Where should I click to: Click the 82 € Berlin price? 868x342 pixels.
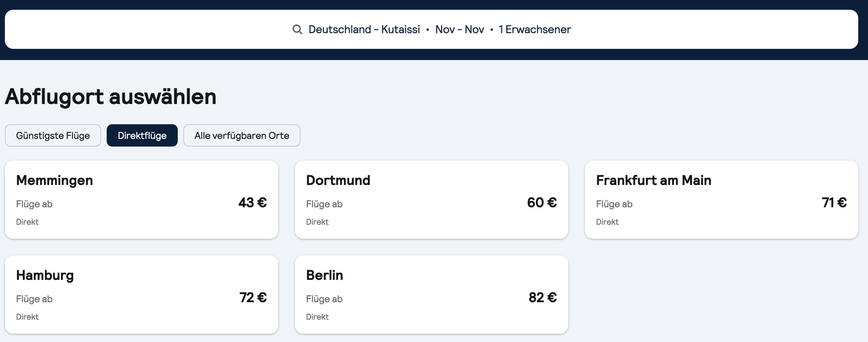543,298
